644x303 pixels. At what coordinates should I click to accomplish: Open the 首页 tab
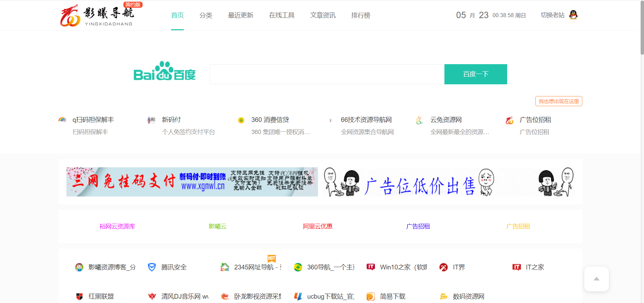click(x=177, y=15)
